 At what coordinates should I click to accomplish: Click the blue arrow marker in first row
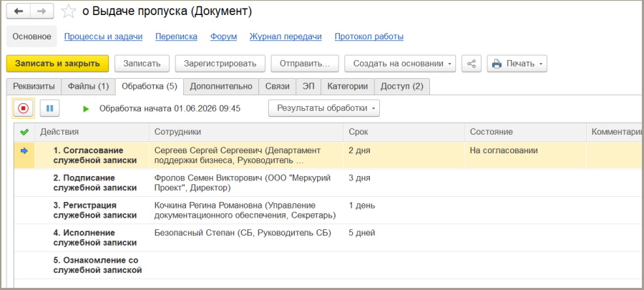tap(24, 151)
